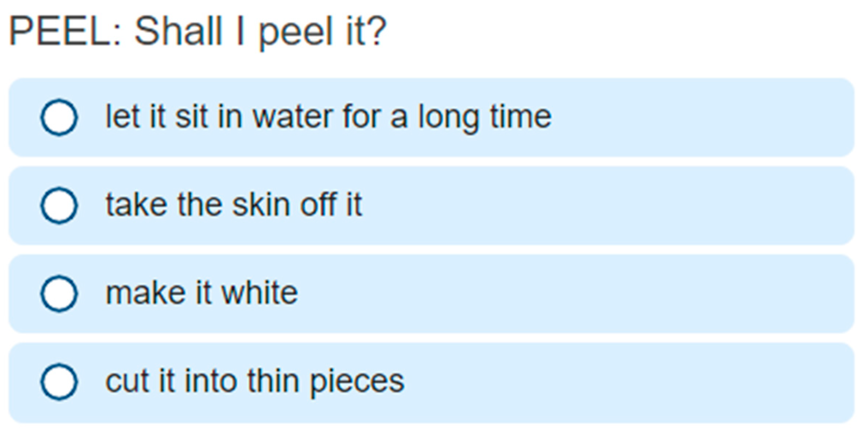
Task: Click the question text "Shall I peel it?"
Action: coord(260,32)
